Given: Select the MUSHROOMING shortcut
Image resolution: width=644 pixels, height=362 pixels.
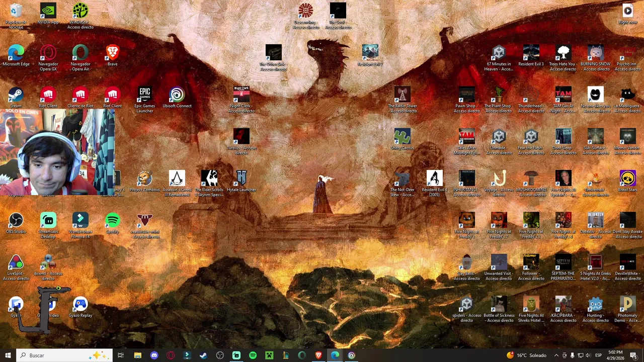Looking at the screenshot, I should pyautogui.click(x=531, y=184).
